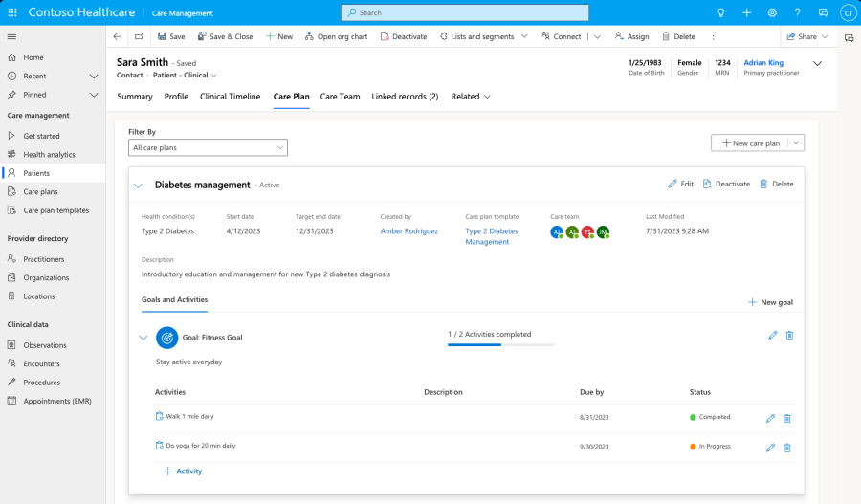Open the app launcher waffle icon
The width and height of the screenshot is (861, 504).
(x=11, y=12)
